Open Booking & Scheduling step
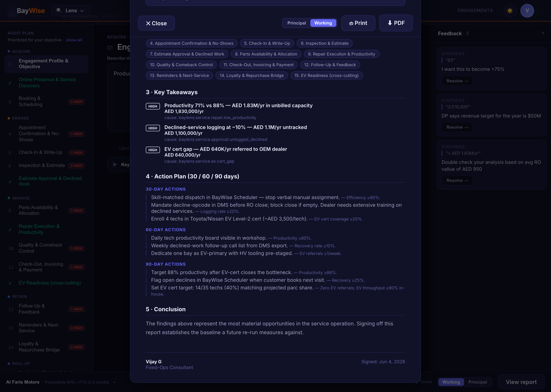 click(46, 101)
